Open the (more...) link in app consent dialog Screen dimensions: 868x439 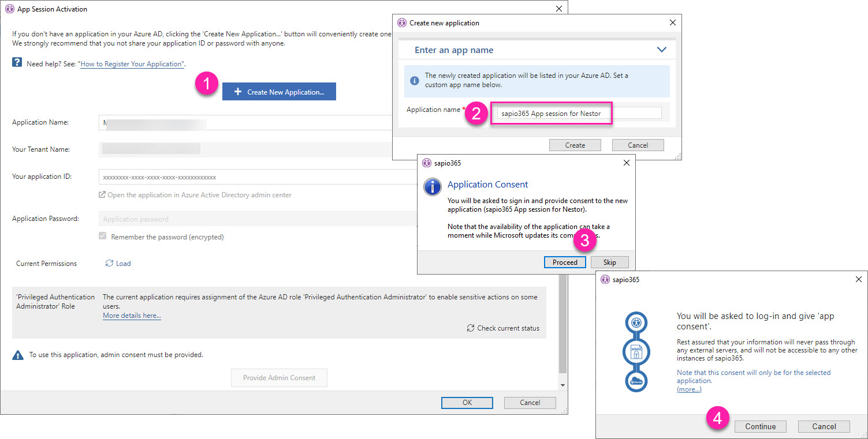point(689,389)
